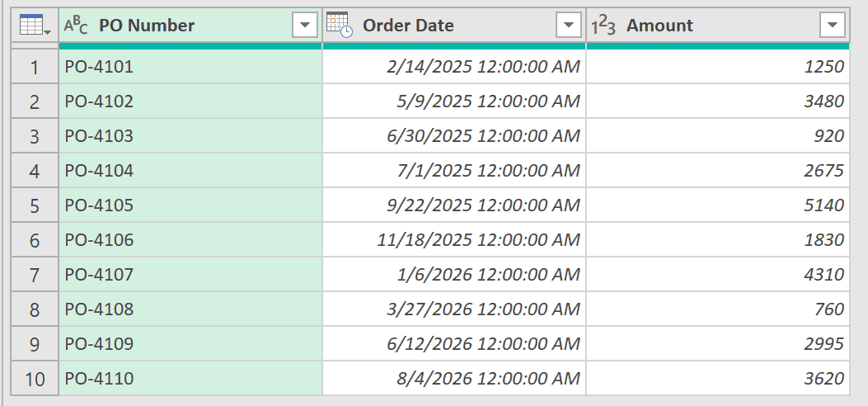868x406 pixels.
Task: Click cell PO-4103
Action: click(190, 135)
